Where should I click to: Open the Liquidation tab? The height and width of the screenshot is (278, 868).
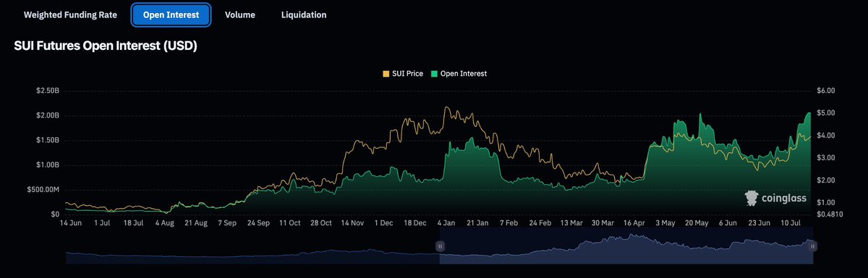coord(304,14)
